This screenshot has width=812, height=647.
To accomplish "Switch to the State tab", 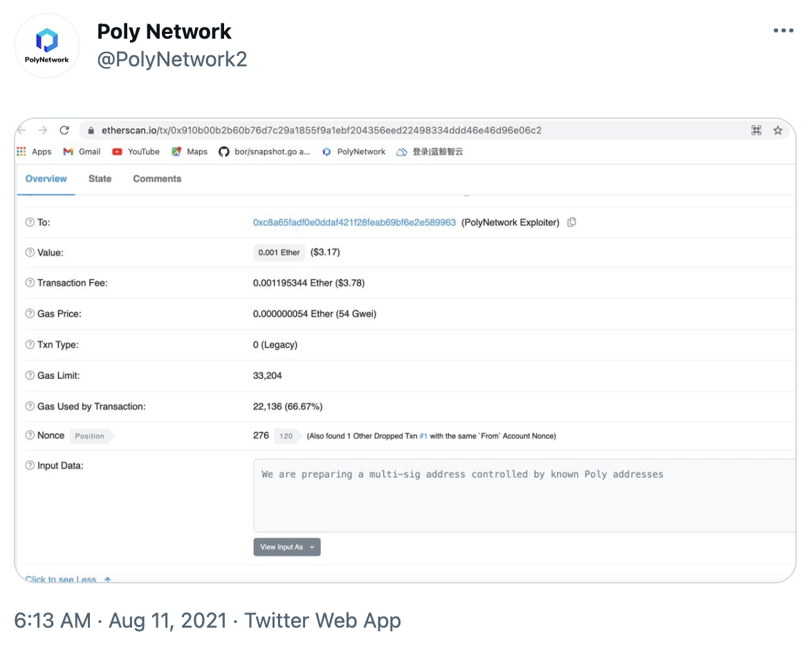I will [x=100, y=178].
